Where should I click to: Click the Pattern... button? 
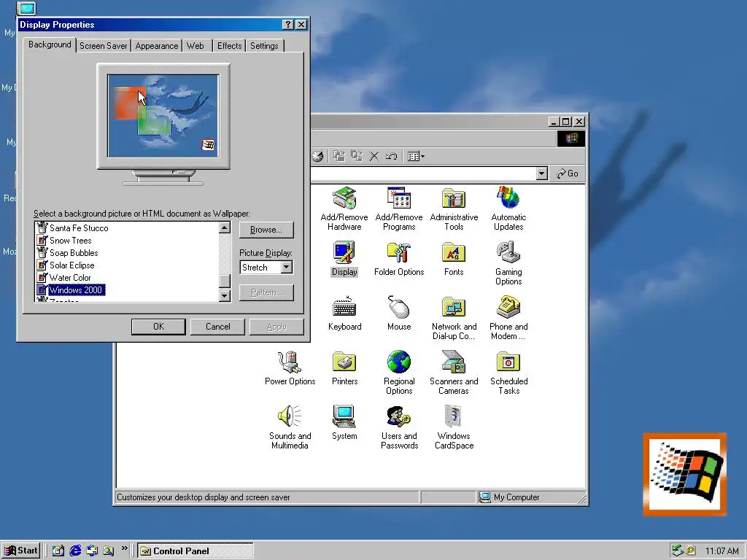(x=266, y=292)
